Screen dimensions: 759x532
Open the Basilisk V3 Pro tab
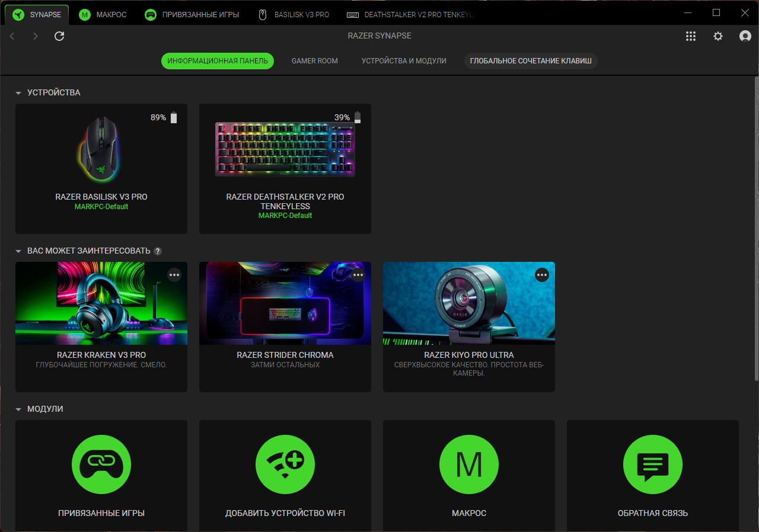(x=294, y=15)
